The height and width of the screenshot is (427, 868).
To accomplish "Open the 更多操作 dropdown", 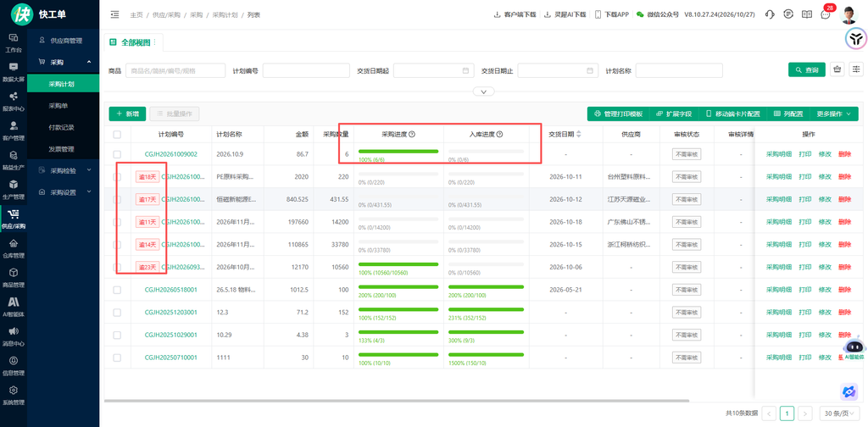I will coord(834,114).
